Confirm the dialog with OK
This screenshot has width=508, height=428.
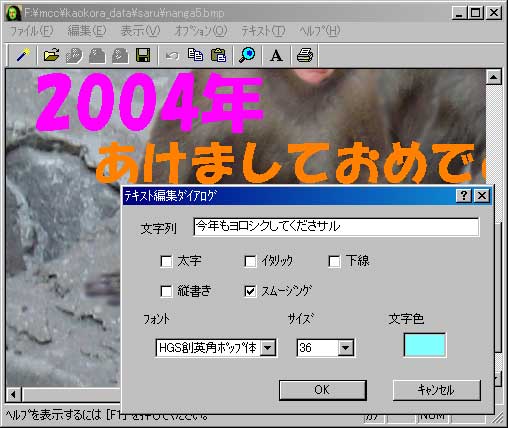(323, 390)
